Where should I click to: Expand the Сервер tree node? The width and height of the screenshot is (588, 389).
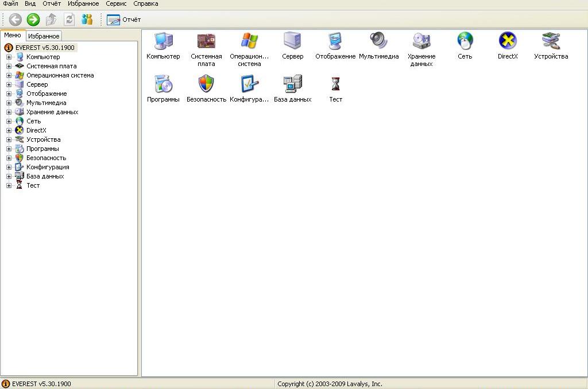coord(9,84)
